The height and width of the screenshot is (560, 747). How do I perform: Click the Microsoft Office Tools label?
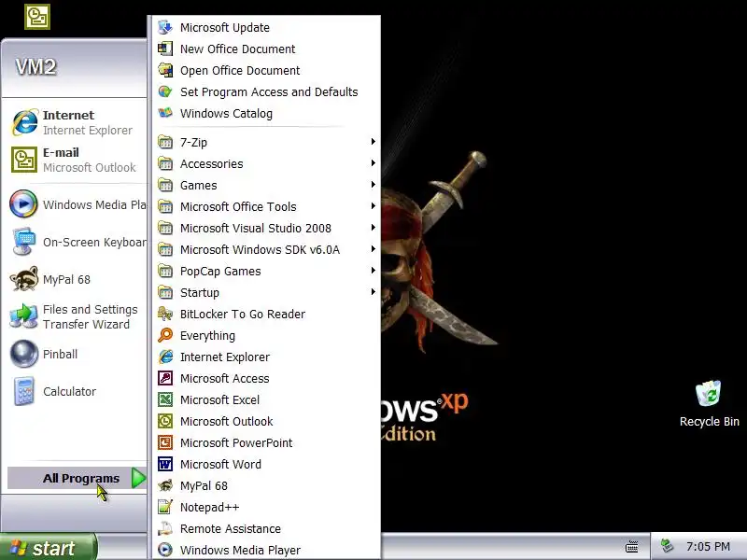click(238, 206)
